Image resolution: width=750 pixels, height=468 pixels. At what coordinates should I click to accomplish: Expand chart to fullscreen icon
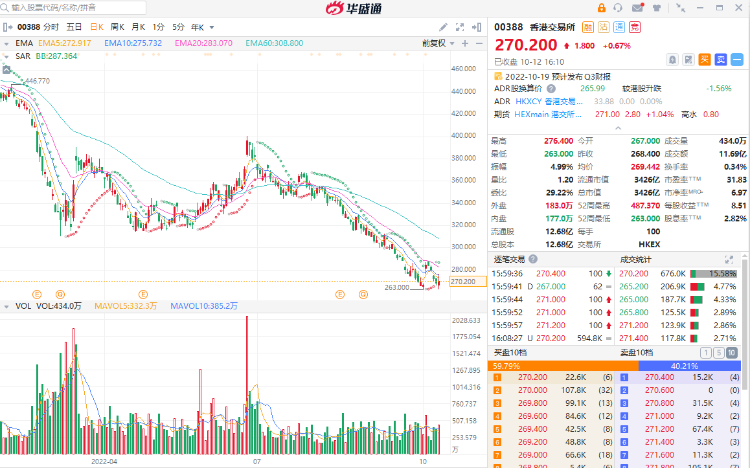(460, 27)
